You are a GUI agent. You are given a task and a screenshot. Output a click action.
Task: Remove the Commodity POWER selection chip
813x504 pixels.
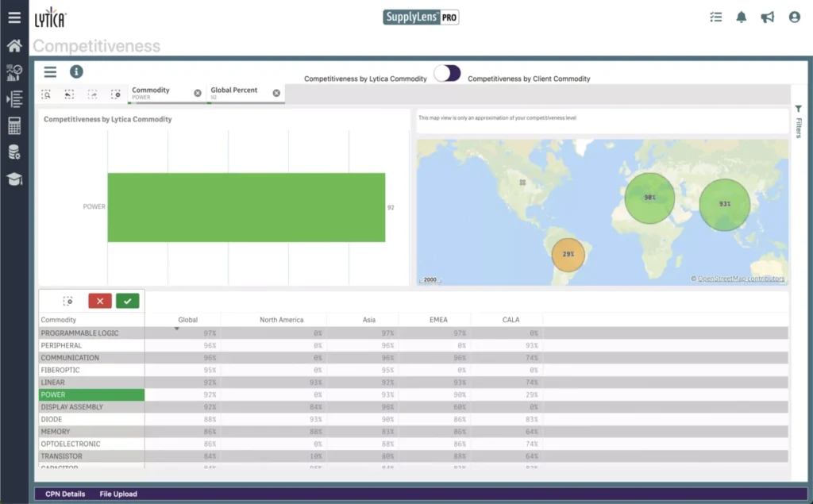[198, 93]
